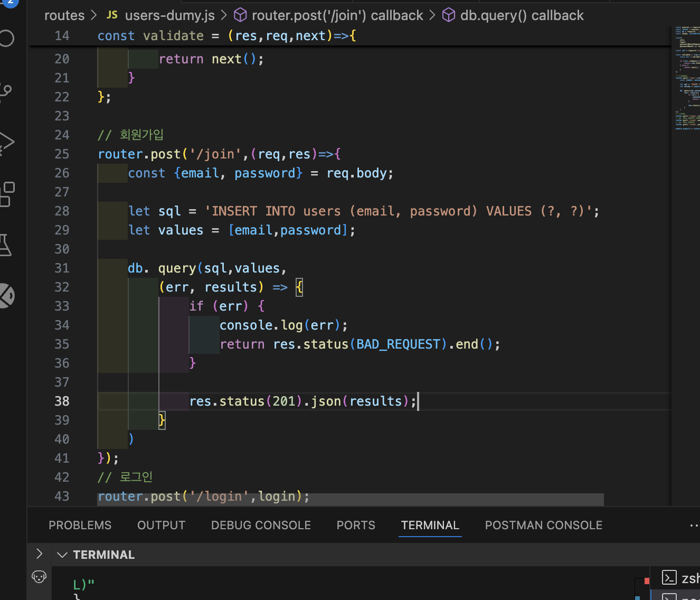Switch to the PROBLEMS panel tab
Screen dimensions: 700x600
tap(80, 525)
